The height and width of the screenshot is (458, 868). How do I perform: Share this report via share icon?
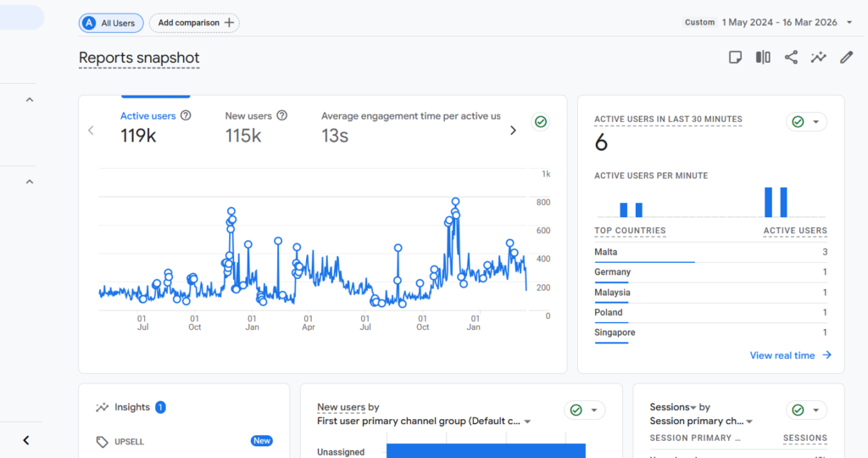click(791, 58)
